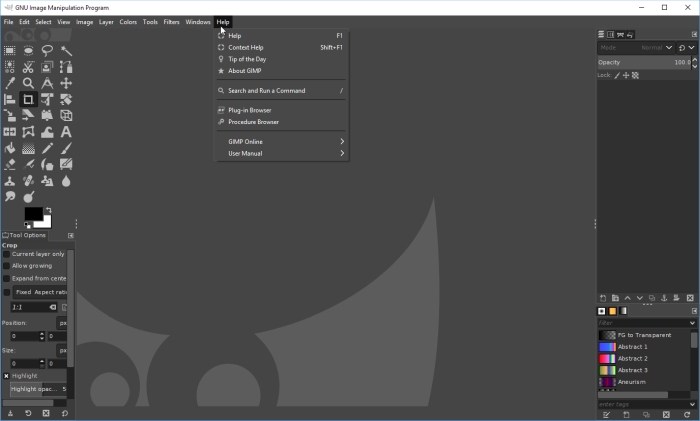Select the Crop tool
Screen dimensions: 700x421
point(28,100)
